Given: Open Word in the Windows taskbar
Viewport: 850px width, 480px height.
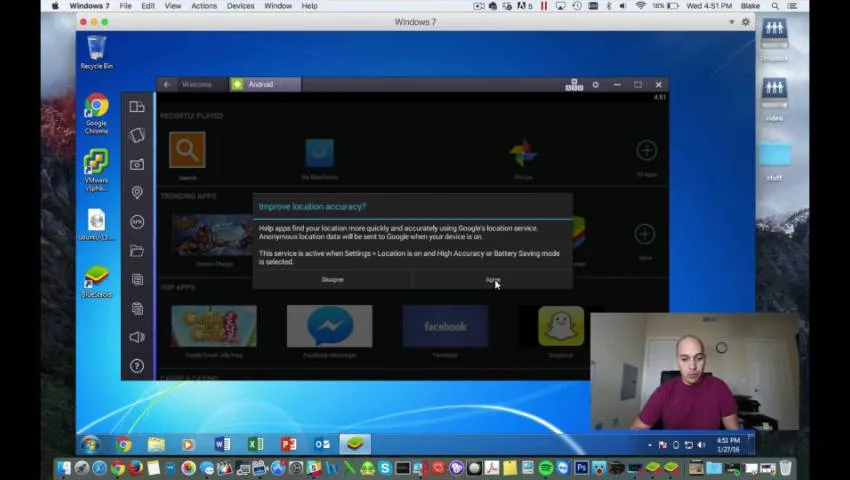Looking at the screenshot, I should click(x=222, y=444).
